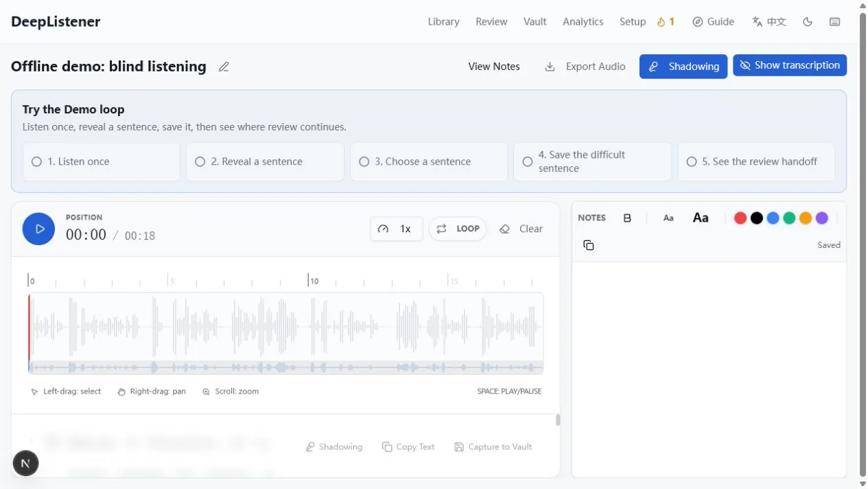Pick the blue note color

pyautogui.click(x=773, y=218)
